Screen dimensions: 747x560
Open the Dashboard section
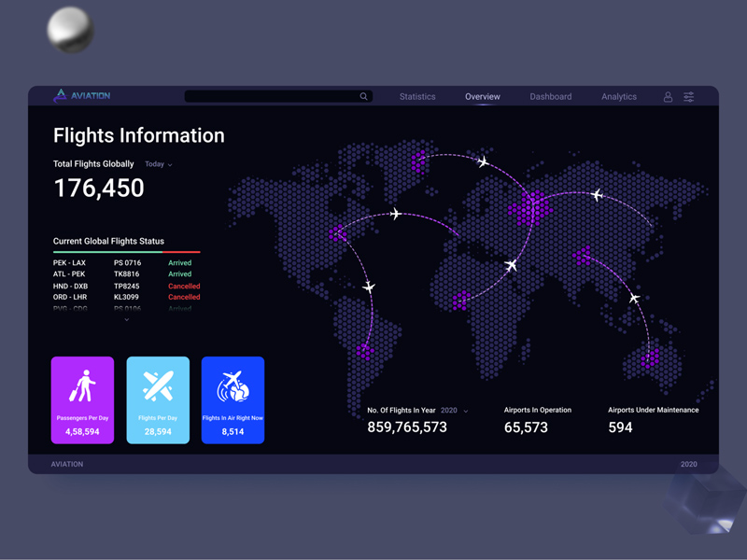pos(551,96)
